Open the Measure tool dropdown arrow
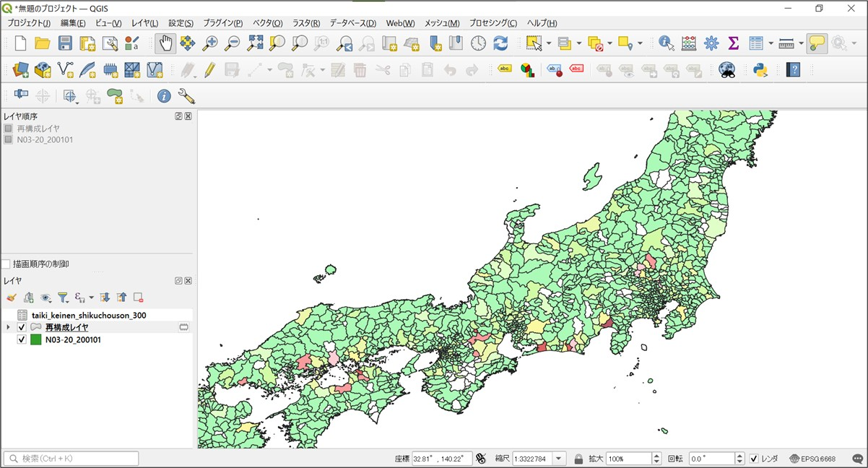This screenshot has height=468, width=868. point(801,43)
